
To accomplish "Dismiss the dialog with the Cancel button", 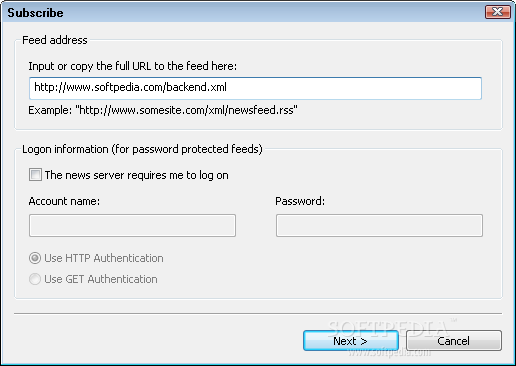I will click(454, 341).
